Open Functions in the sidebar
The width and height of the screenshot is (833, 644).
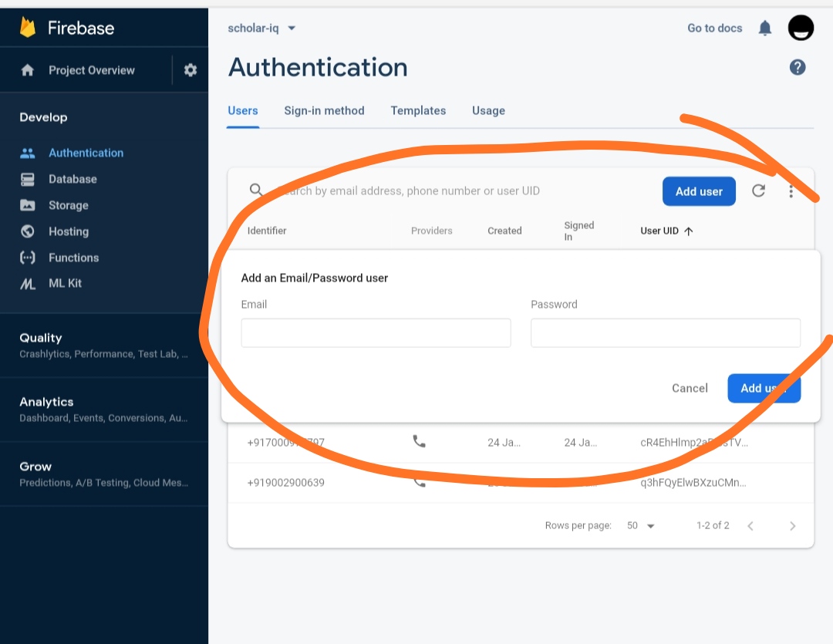74,257
